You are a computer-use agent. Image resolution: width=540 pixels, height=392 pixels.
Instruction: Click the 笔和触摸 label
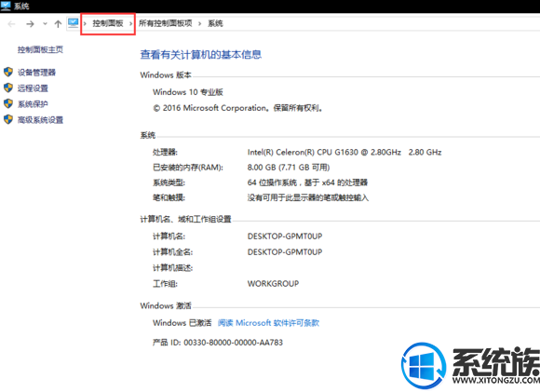click(x=169, y=197)
